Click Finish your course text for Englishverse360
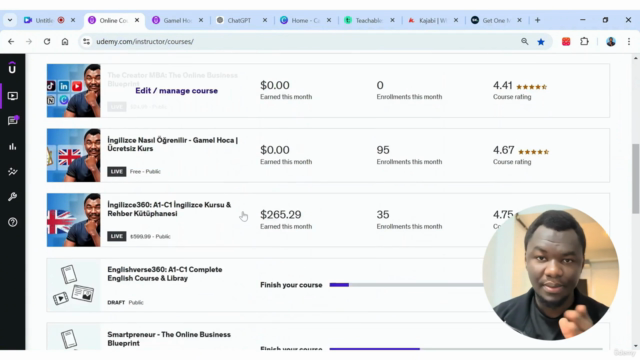The width and height of the screenshot is (640, 360). tap(291, 285)
